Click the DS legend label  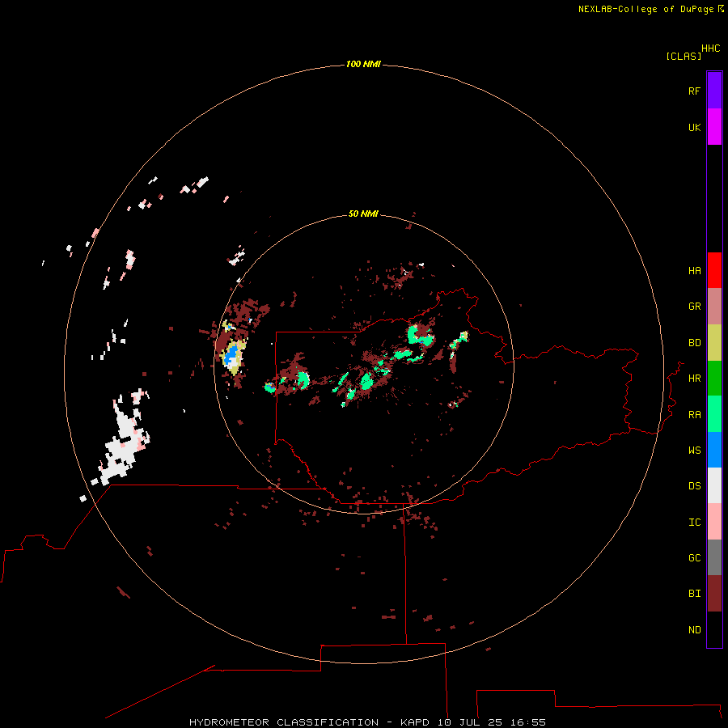[694, 486]
